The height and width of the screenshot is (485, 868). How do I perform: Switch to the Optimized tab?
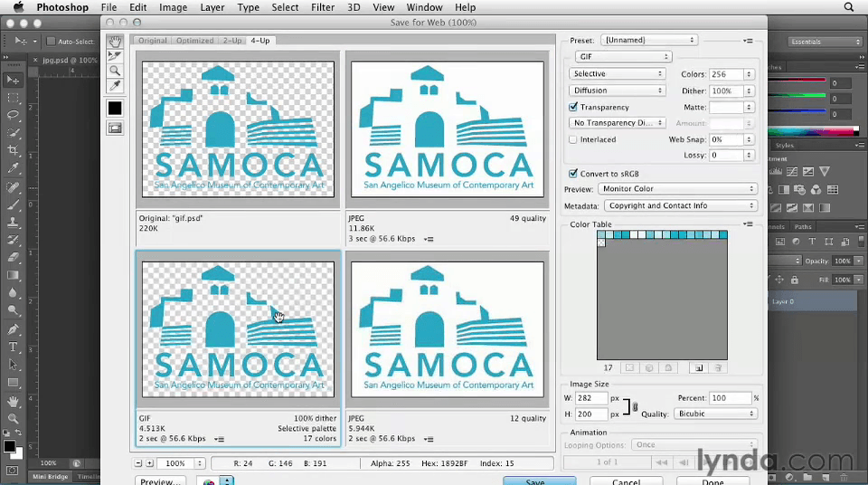(x=195, y=41)
